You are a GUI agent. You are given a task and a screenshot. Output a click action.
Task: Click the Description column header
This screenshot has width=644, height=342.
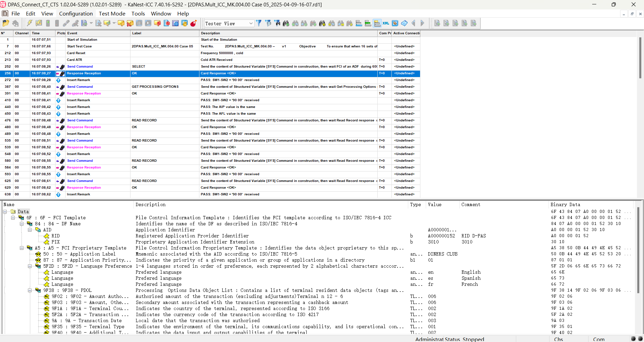[210, 33]
